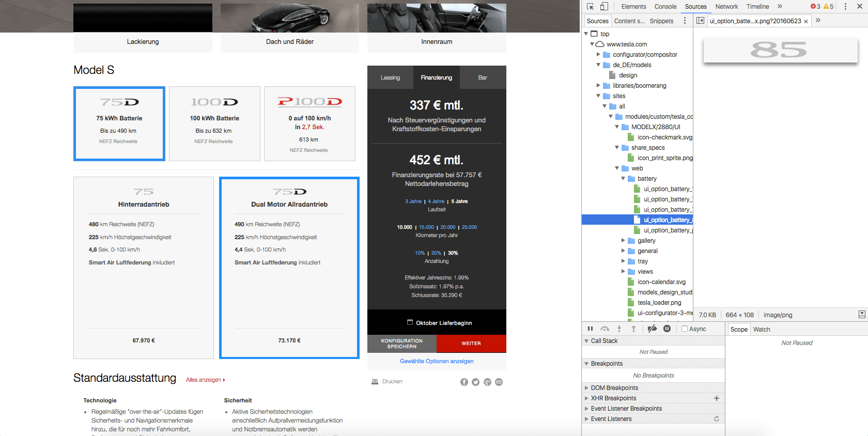Screen dimensions: 868x436
Task: Deactivate all breakpoints with the toggle icon
Action: 652,329
